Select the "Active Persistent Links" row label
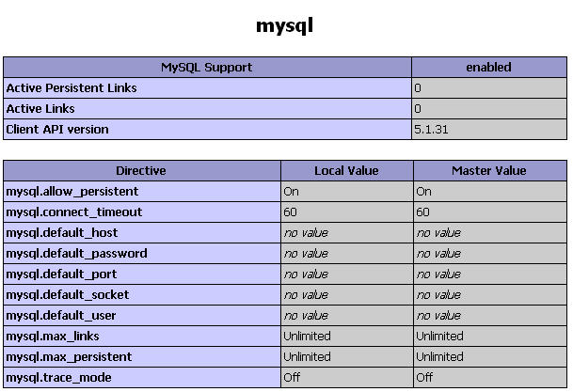Screen dimensions: 573x392 pos(72,88)
